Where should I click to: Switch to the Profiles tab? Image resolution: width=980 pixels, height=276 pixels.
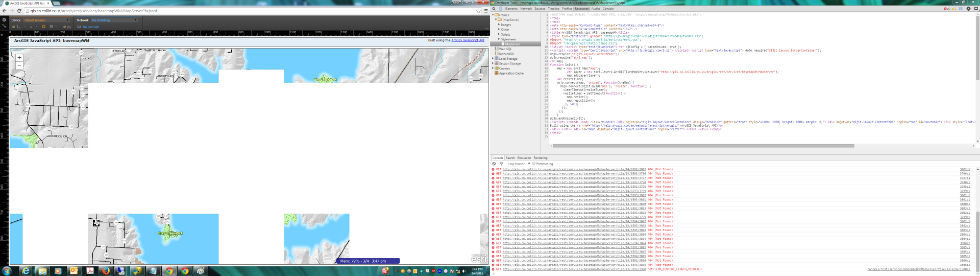tap(567, 9)
